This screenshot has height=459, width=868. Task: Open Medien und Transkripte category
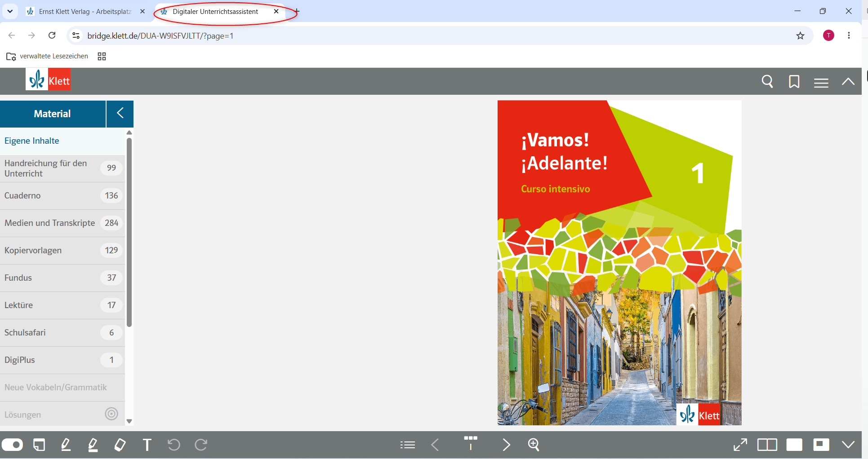(x=62, y=223)
